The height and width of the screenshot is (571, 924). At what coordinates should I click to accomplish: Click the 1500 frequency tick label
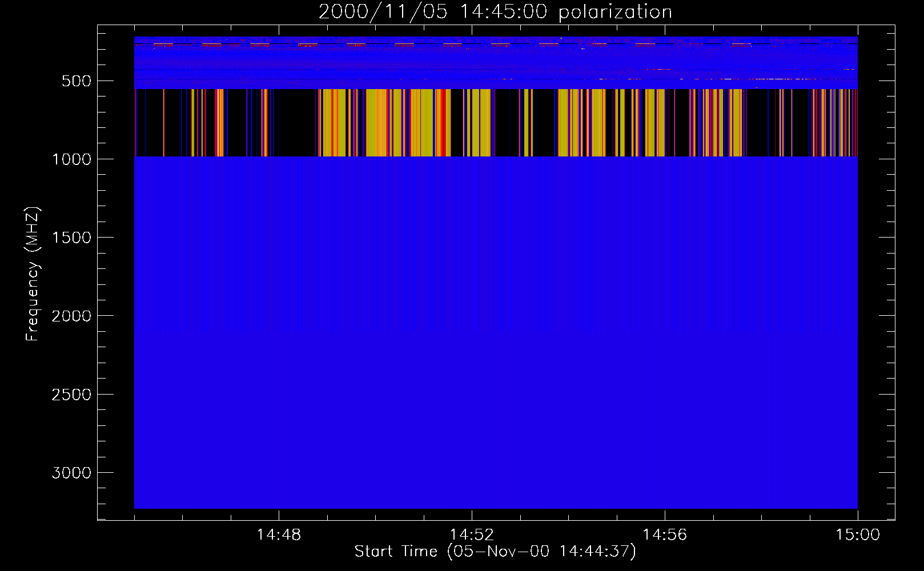click(x=71, y=238)
